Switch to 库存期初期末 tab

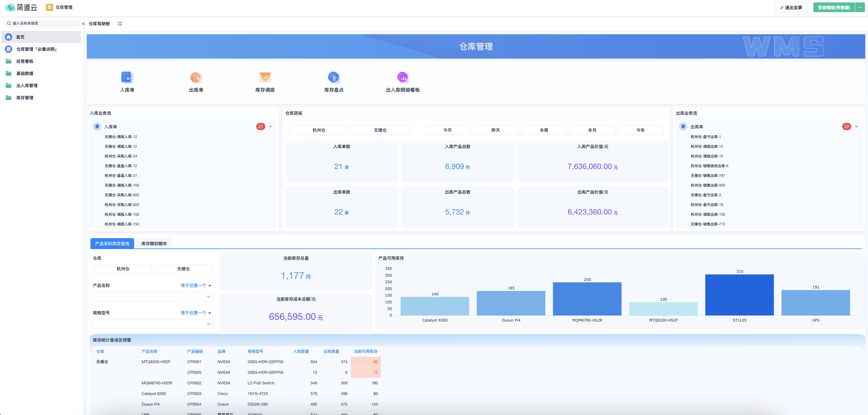click(x=154, y=244)
